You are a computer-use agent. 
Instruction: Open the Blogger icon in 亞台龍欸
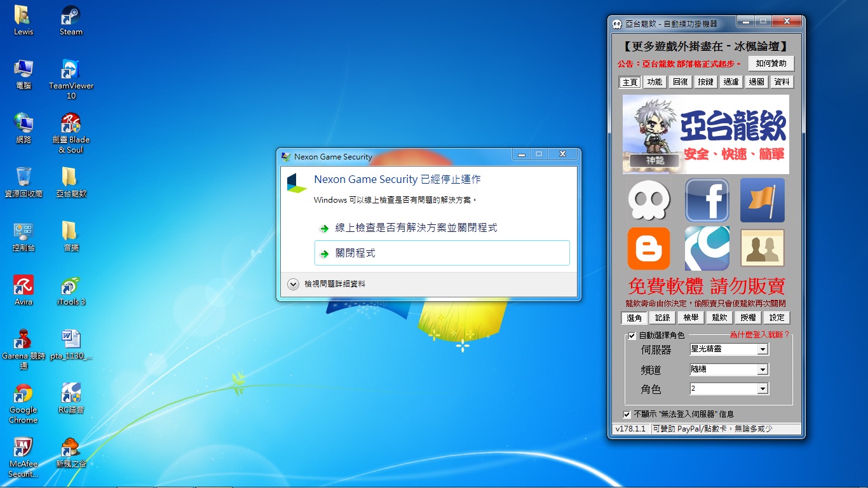[x=649, y=248]
